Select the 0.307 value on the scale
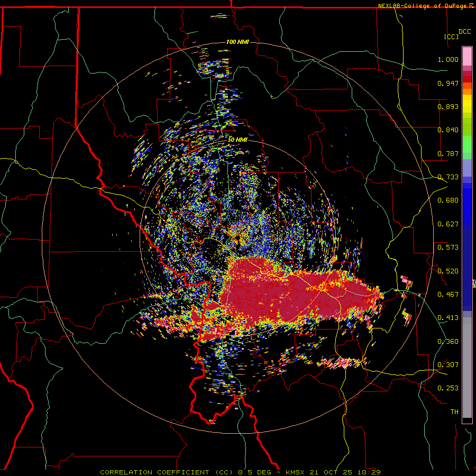476x476 pixels. click(448, 365)
